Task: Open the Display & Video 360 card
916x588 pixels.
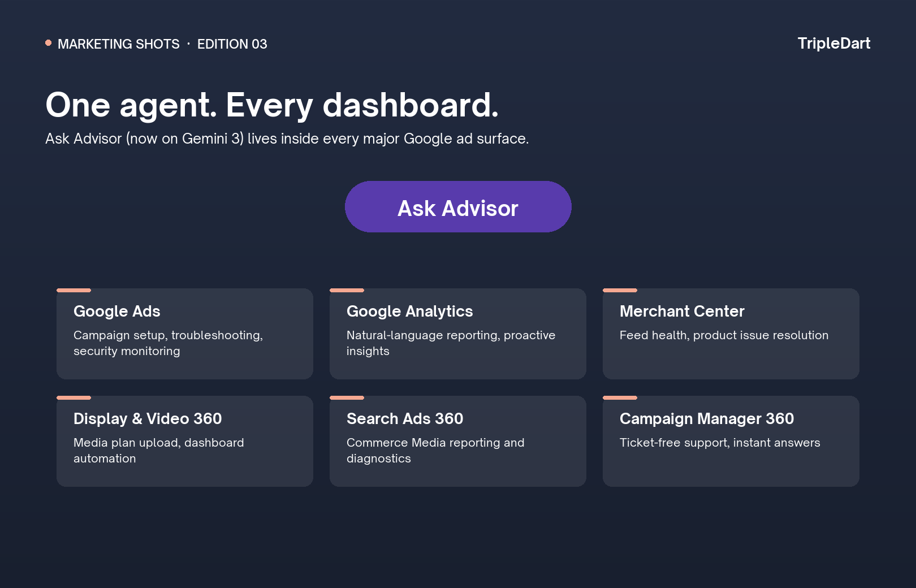Action: pos(185,441)
